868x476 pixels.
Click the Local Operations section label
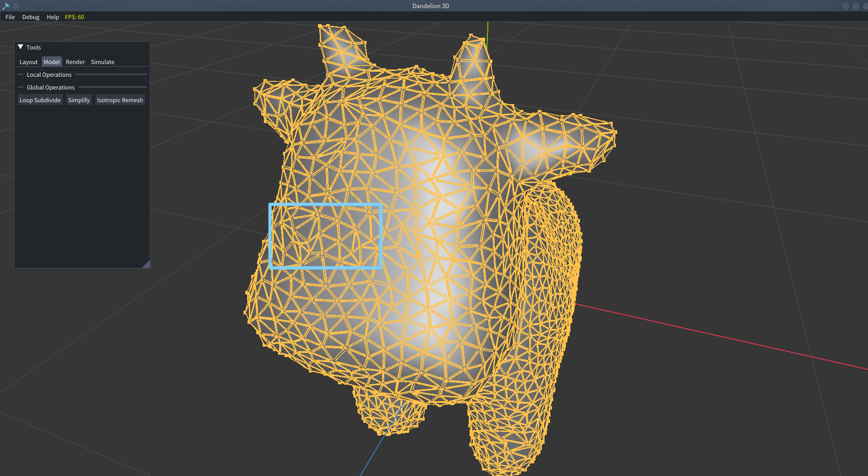coord(49,74)
